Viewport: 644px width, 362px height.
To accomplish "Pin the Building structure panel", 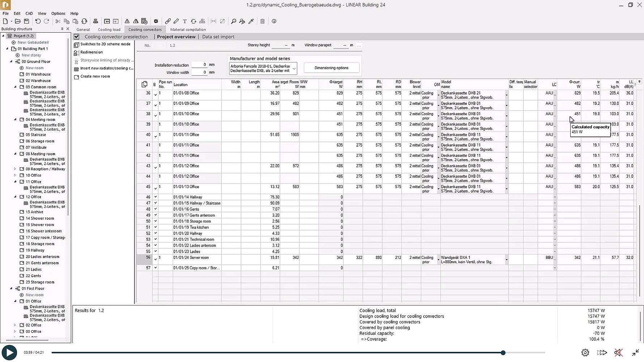I will (62, 29).
